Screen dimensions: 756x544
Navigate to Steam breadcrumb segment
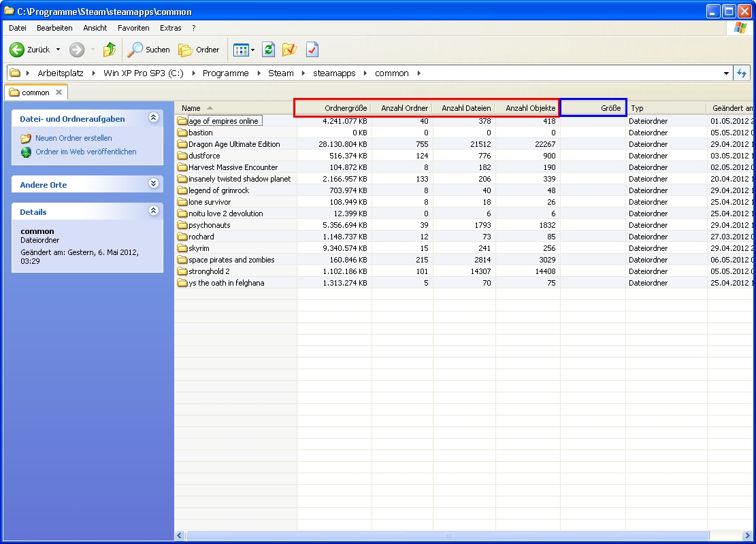coord(280,73)
